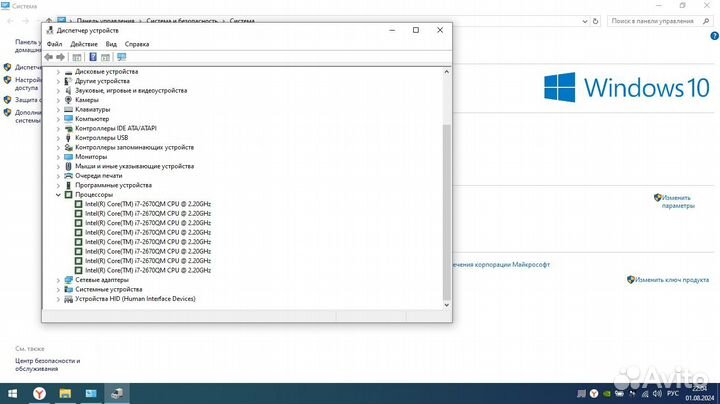Open the NVIDIA tray icon
720x404 pixels.
coord(607,394)
